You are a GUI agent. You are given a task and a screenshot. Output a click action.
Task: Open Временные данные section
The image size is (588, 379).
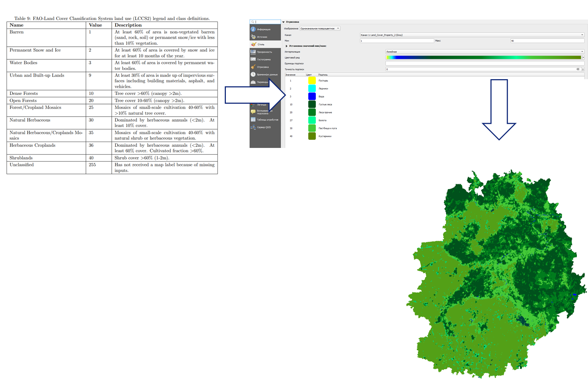[x=265, y=75]
